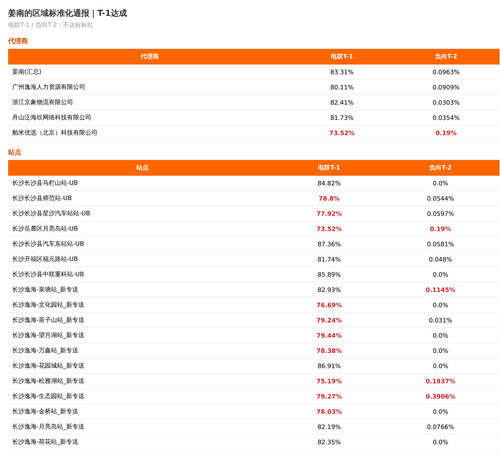Screen dimensions: 500x458
Task: Click '电联T-1' header in the station table
Action: click(329, 168)
